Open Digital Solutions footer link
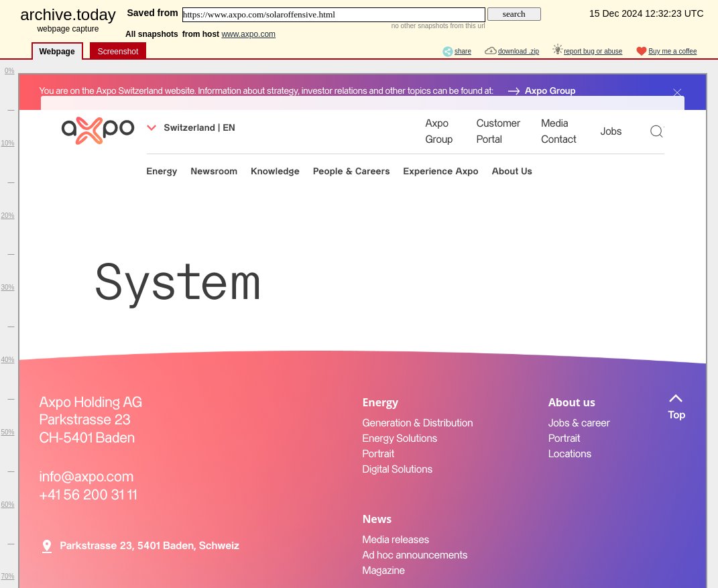This screenshot has height=588, width=718. (397, 469)
